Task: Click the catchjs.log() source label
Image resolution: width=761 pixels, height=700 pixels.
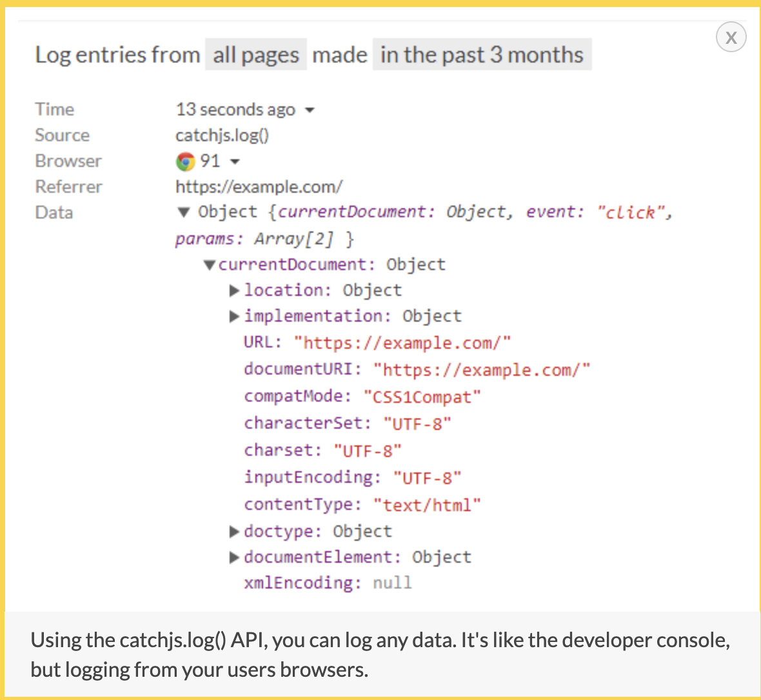Action: click(x=222, y=135)
